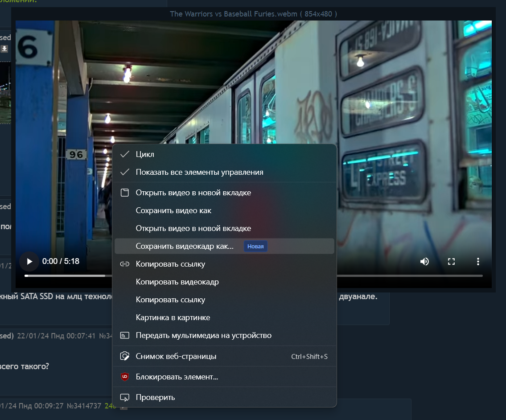The height and width of the screenshot is (420, 506).
Task: Toggle Показать все элементы управления
Action: tap(224, 172)
